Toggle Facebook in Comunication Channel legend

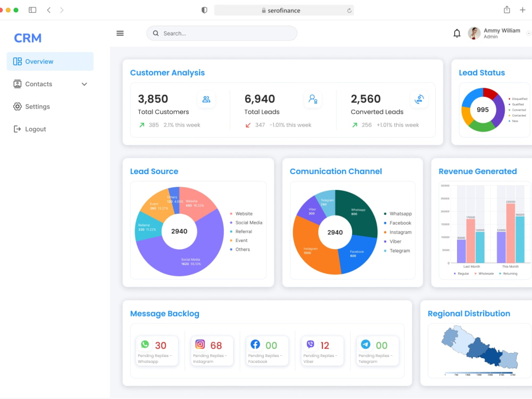pos(397,223)
